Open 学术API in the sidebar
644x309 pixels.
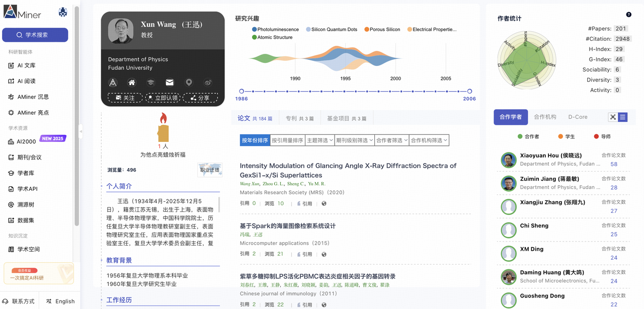[x=23, y=189]
